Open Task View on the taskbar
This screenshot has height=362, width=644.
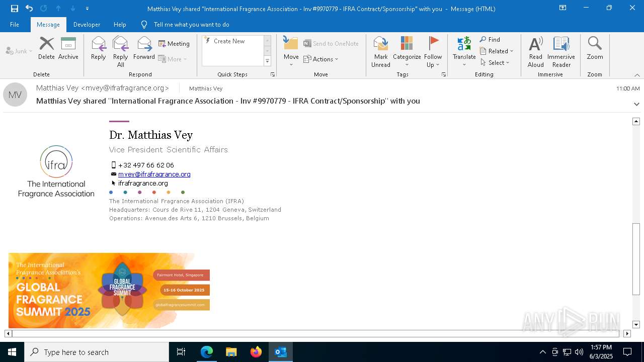181,352
